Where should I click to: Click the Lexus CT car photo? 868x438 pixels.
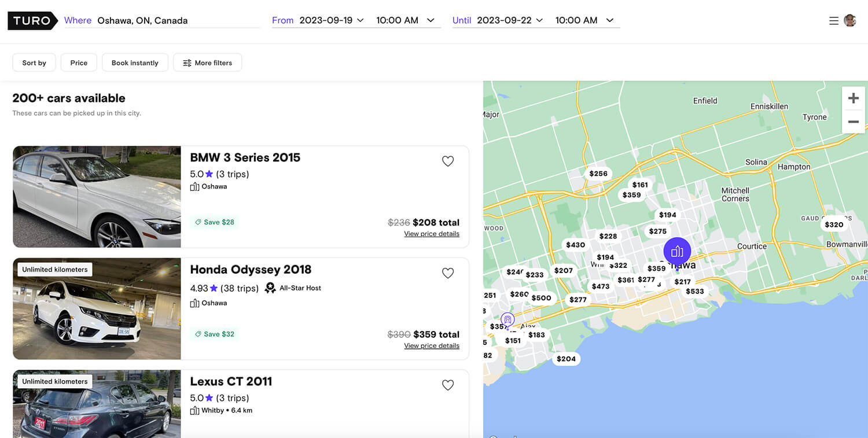click(x=97, y=404)
